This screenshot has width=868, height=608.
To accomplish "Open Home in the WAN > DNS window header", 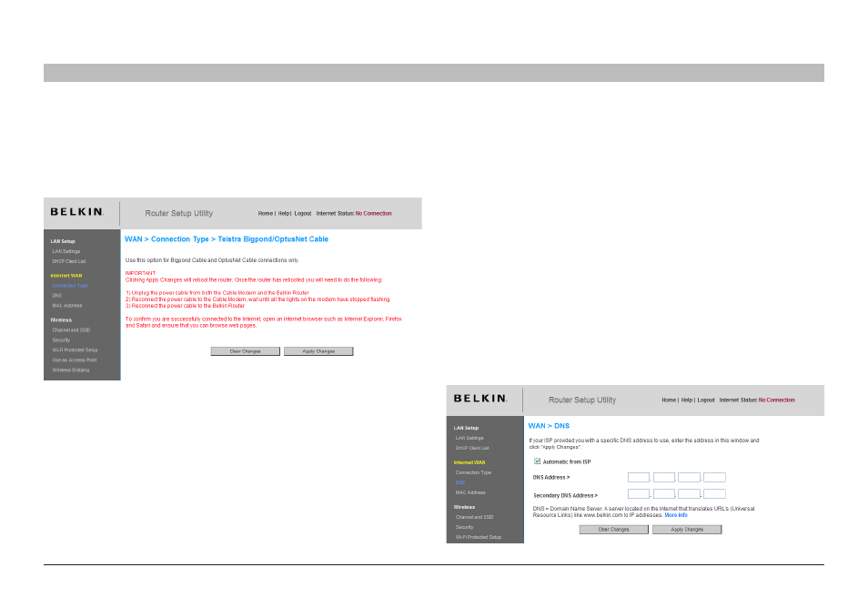I will click(x=669, y=400).
